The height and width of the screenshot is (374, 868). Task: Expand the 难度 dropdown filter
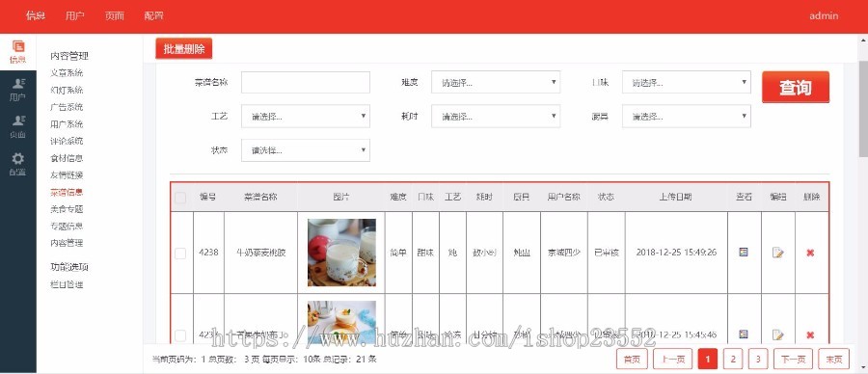[496, 83]
